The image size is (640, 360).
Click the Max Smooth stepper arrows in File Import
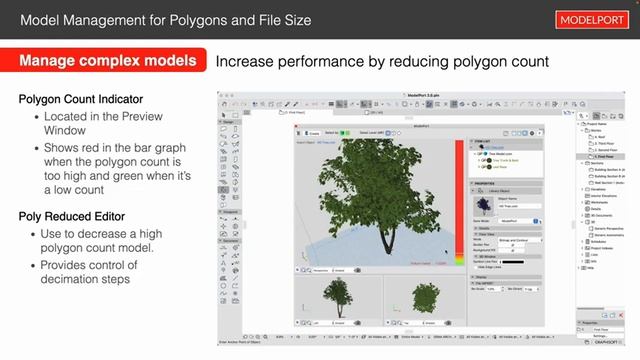(502, 289)
